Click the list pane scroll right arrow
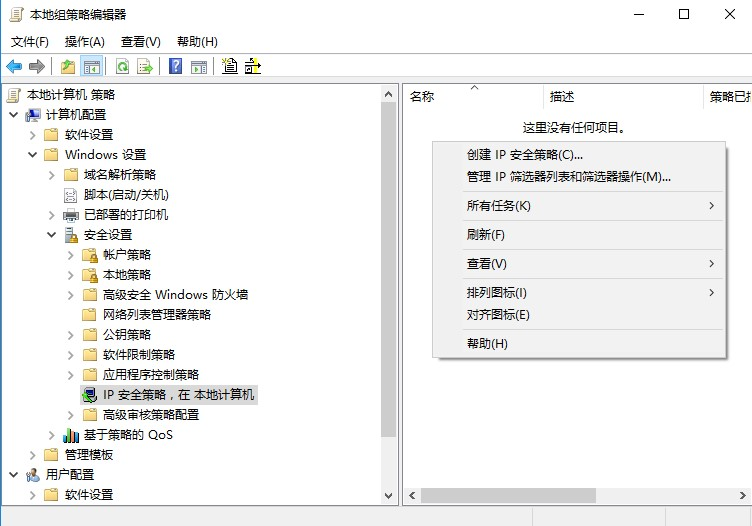Image resolution: width=752 pixels, height=526 pixels. 743,496
